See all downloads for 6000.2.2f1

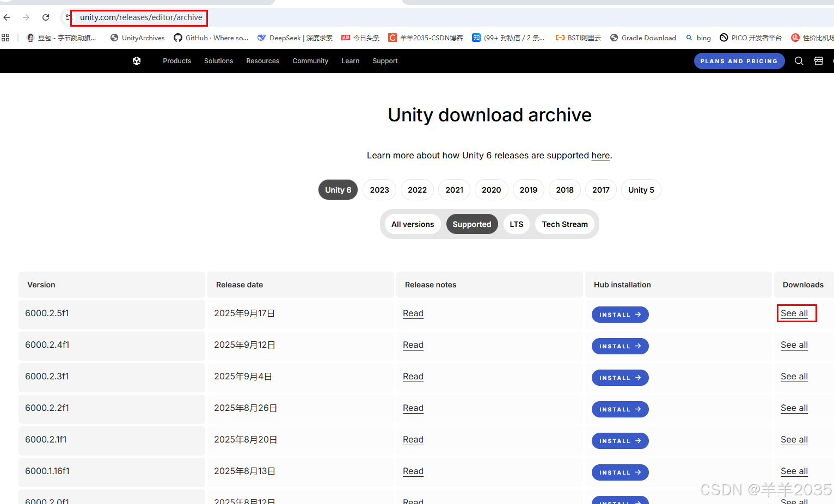794,408
